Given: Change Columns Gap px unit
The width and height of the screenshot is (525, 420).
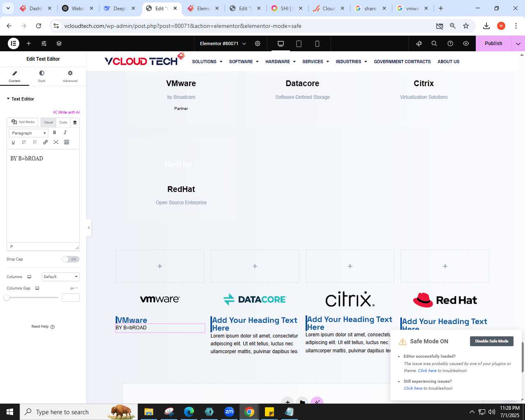Looking at the screenshot, I should coord(74,288).
